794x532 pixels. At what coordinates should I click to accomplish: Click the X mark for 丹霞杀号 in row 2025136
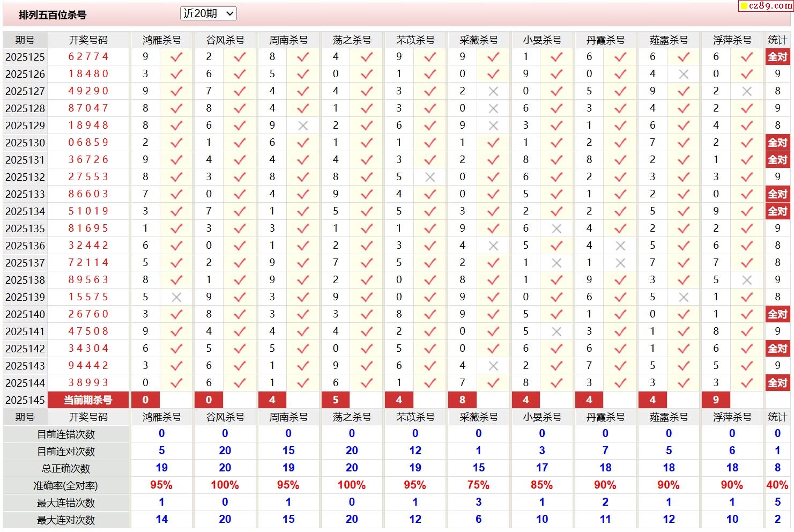tap(620, 246)
